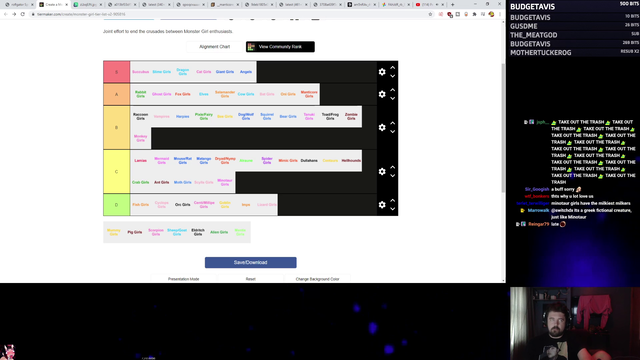Select the Minotaur Girls tile
Viewport: 640px width, 360px height.
(225, 182)
